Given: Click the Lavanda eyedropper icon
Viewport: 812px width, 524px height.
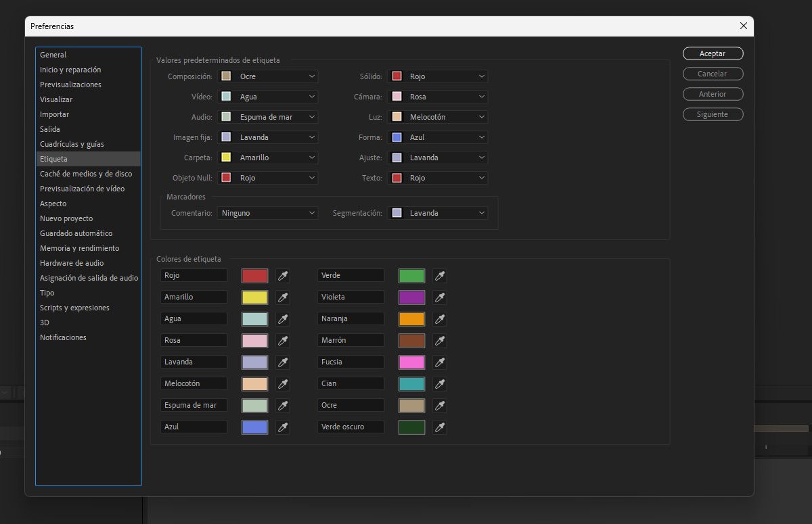Looking at the screenshot, I should [x=283, y=362].
